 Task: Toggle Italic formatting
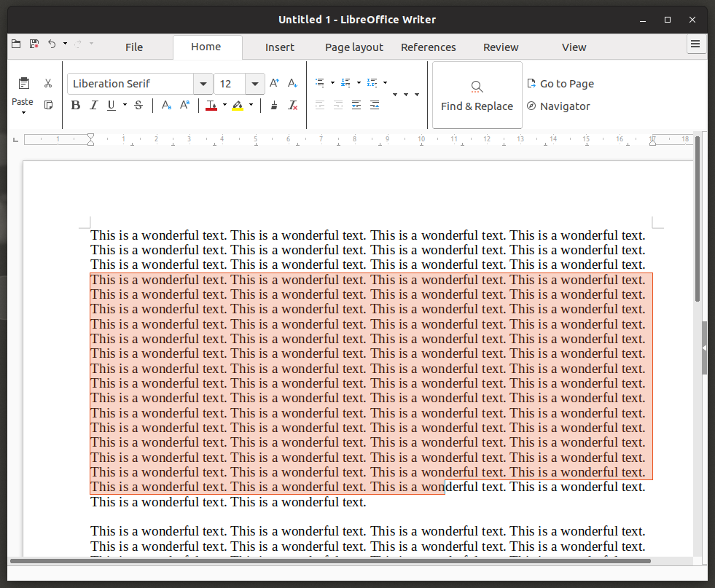[x=93, y=106]
